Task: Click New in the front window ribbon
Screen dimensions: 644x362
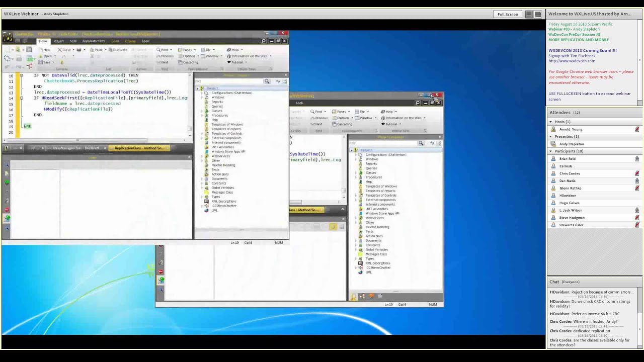Action: (45, 50)
